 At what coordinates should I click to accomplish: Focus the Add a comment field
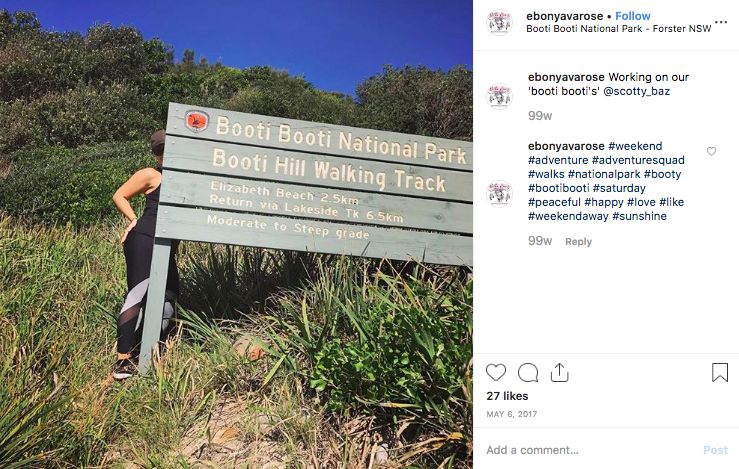click(589, 450)
